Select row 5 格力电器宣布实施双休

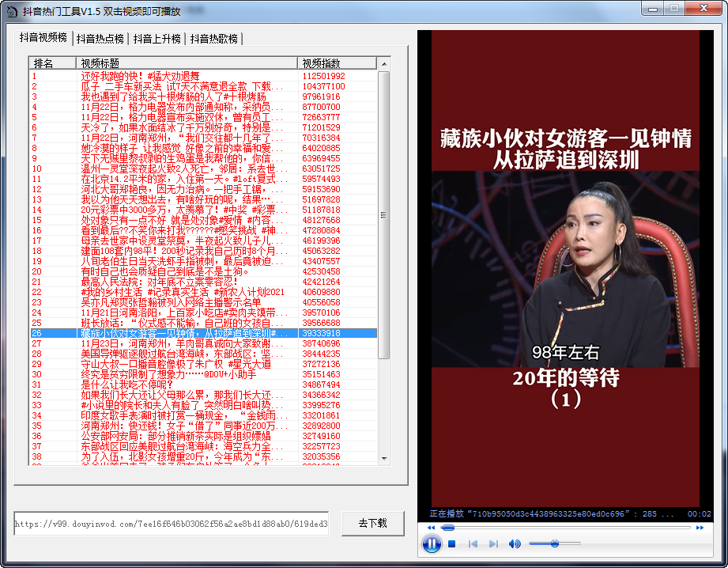click(x=203, y=117)
